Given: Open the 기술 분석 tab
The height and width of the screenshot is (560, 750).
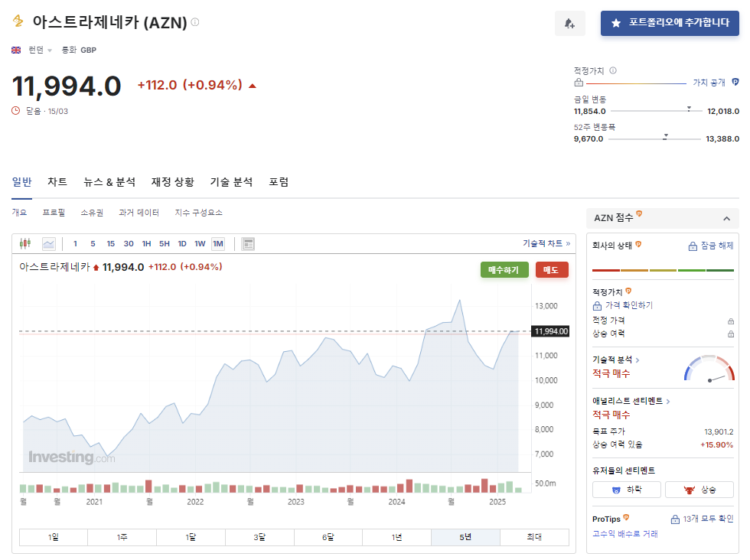Looking at the screenshot, I should [x=231, y=182].
